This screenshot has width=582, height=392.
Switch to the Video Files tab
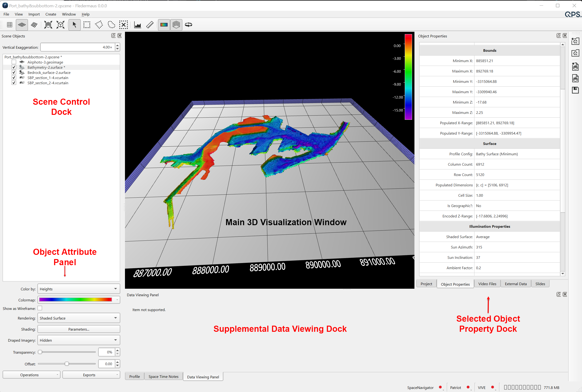point(487,284)
